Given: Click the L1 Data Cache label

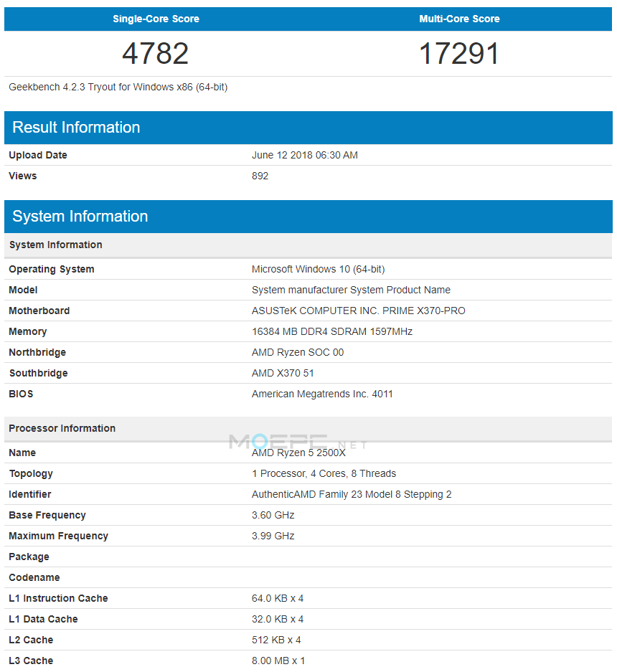Looking at the screenshot, I should click(43, 619).
